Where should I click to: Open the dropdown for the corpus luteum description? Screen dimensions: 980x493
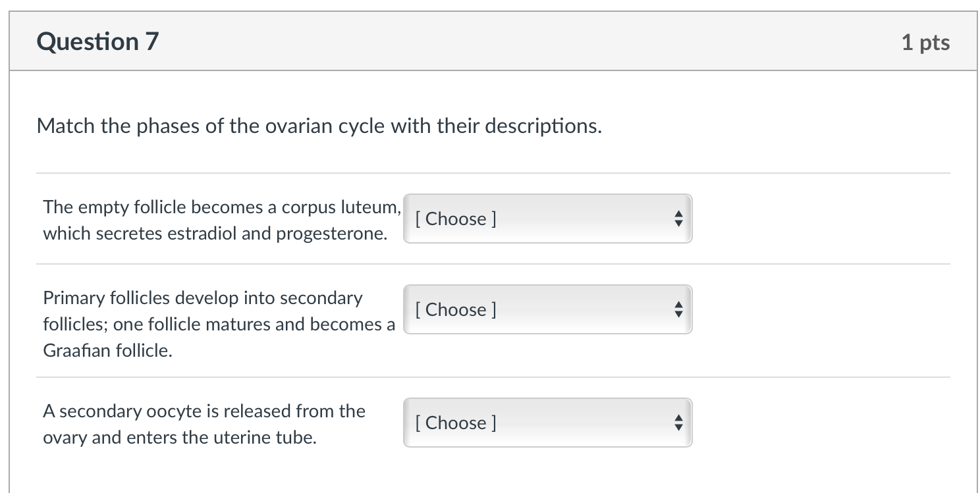(x=547, y=219)
